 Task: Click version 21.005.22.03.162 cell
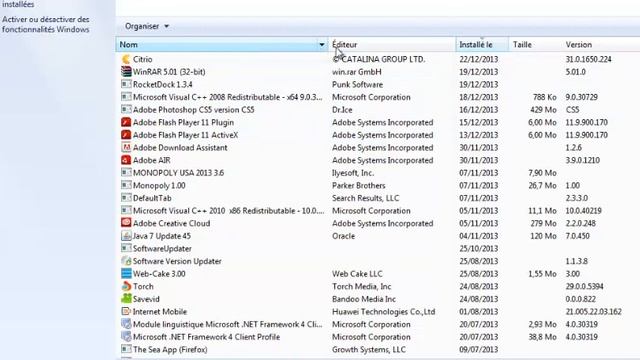click(593, 312)
